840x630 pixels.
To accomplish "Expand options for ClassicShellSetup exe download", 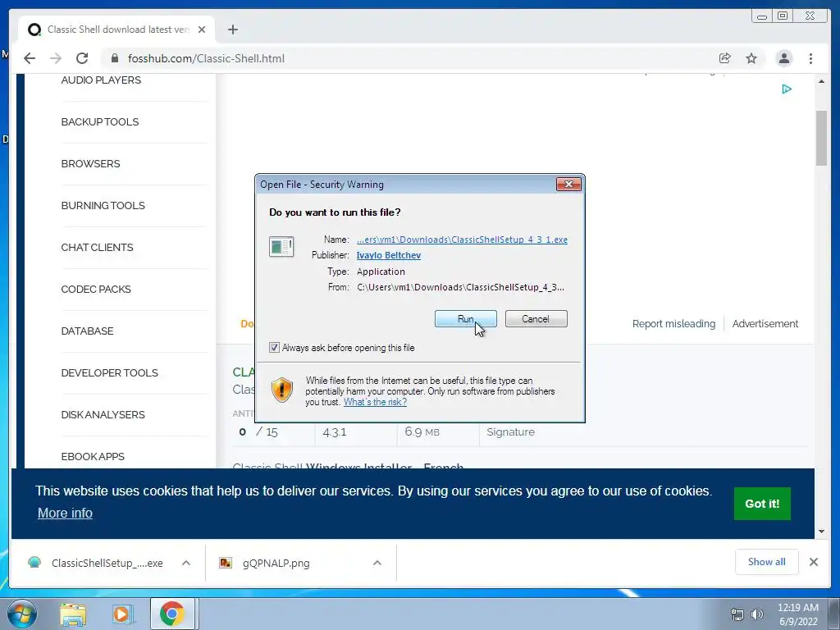I will 186,563.
